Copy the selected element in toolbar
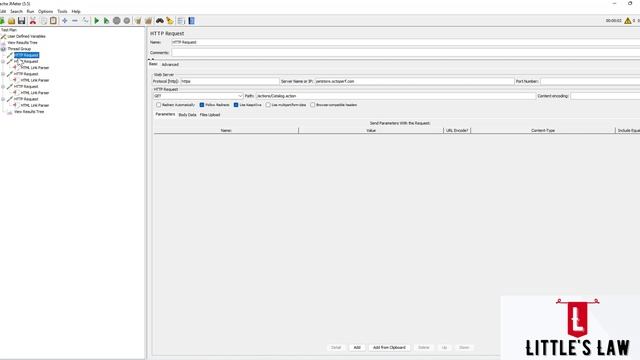Image resolution: width=640 pixels, height=360 pixels. [x=43, y=21]
